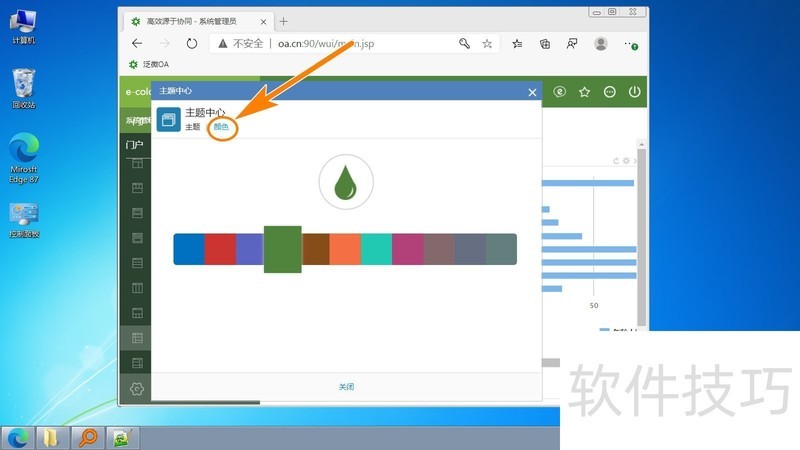The width and height of the screenshot is (800, 450).
Task: Open the 计算机 desktop icon
Action: pos(23,27)
